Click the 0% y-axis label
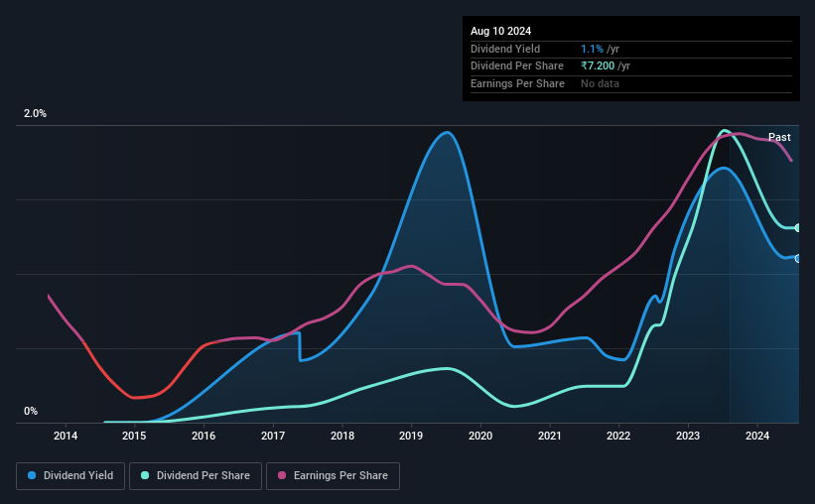Image resolution: width=815 pixels, height=504 pixels. 31,411
